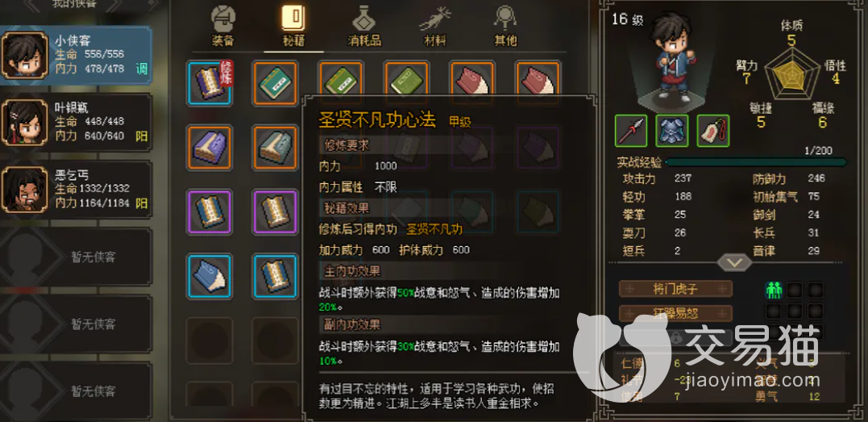Screen dimensions: 868x422
Task: Click the 狂躁易怒 trait button
Action: (x=675, y=313)
